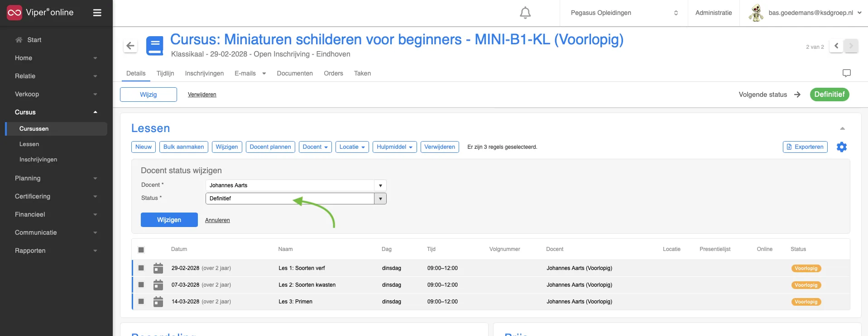Click the Volgende status arrow icon

coord(797,95)
